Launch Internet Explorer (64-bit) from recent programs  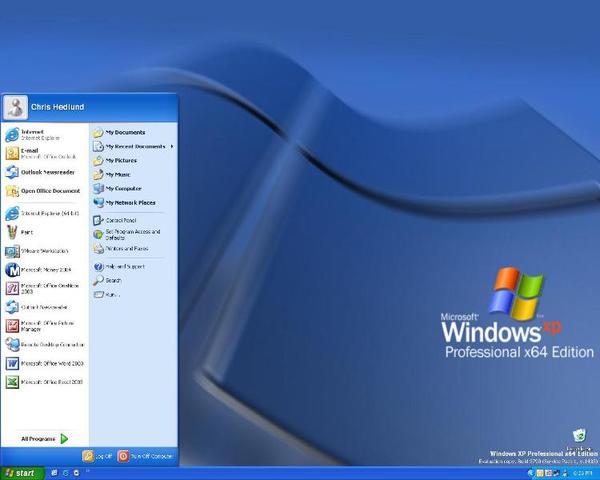(x=45, y=213)
